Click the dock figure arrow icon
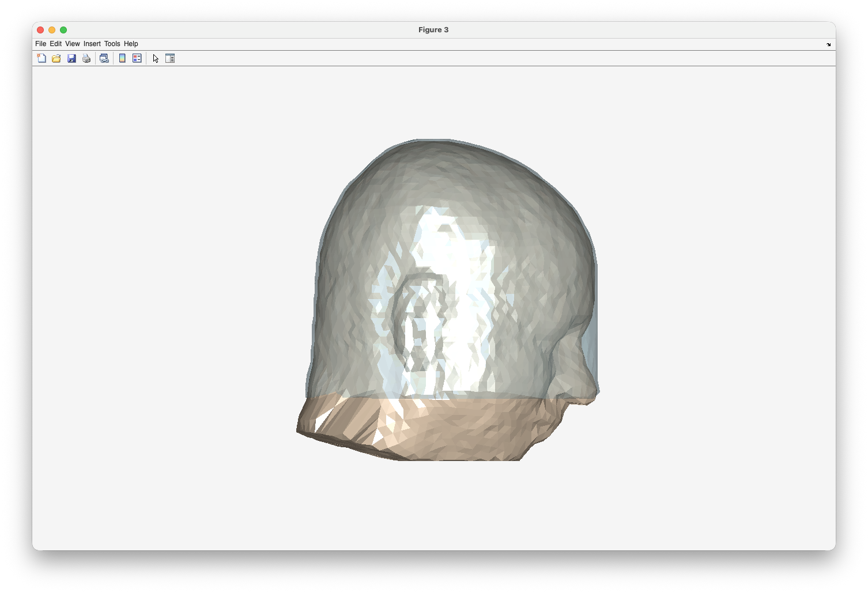868x593 pixels. point(828,44)
